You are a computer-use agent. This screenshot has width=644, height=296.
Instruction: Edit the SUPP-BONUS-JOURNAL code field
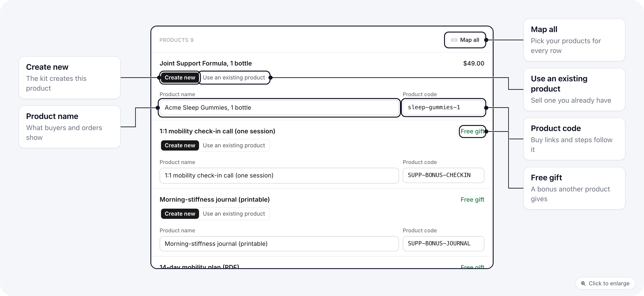click(x=443, y=244)
